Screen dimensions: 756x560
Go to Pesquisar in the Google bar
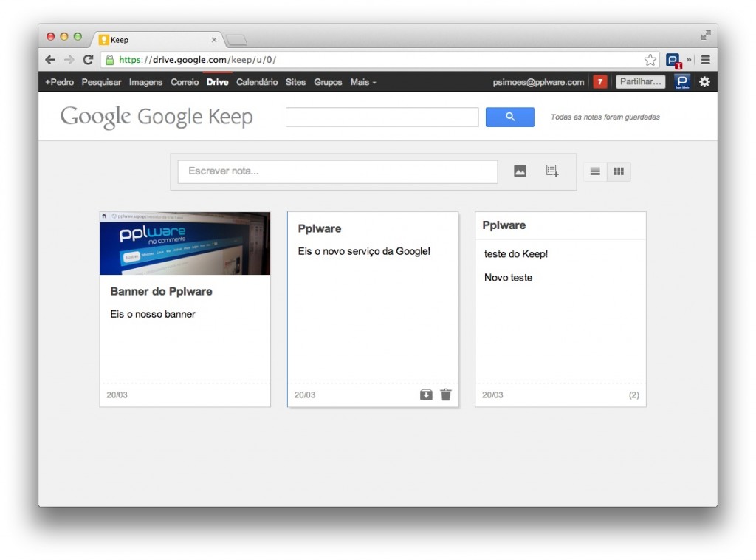(101, 82)
